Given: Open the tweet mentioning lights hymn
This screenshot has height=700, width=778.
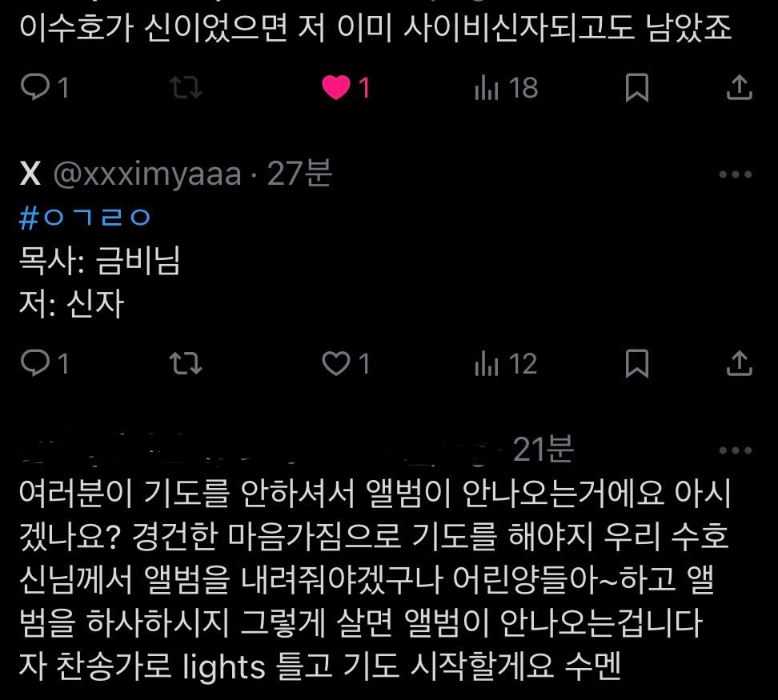Looking at the screenshot, I should pos(375,579).
